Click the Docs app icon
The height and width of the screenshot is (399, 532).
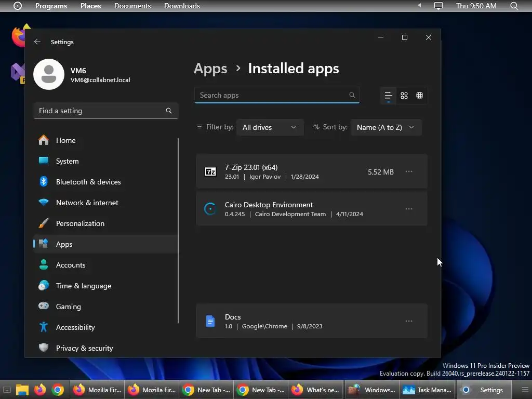click(210, 321)
